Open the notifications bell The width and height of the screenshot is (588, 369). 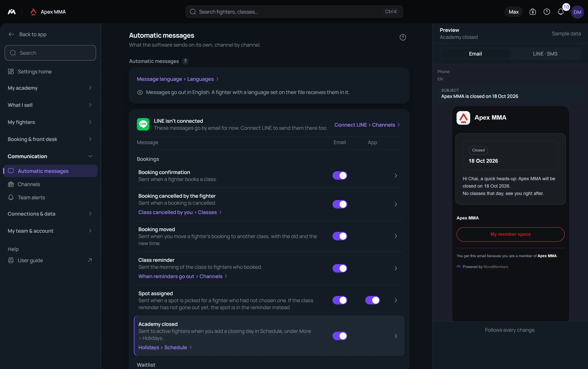pyautogui.click(x=561, y=12)
